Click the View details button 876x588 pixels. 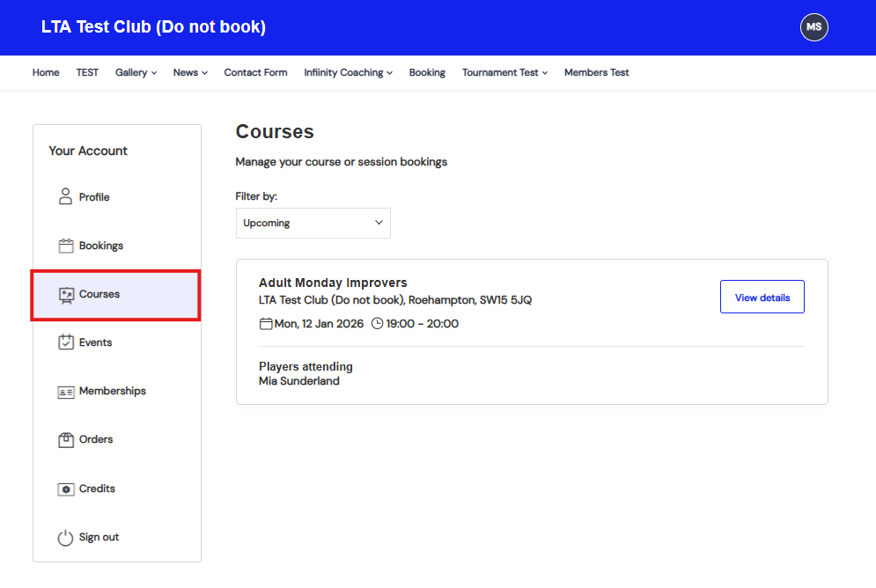pyautogui.click(x=762, y=298)
